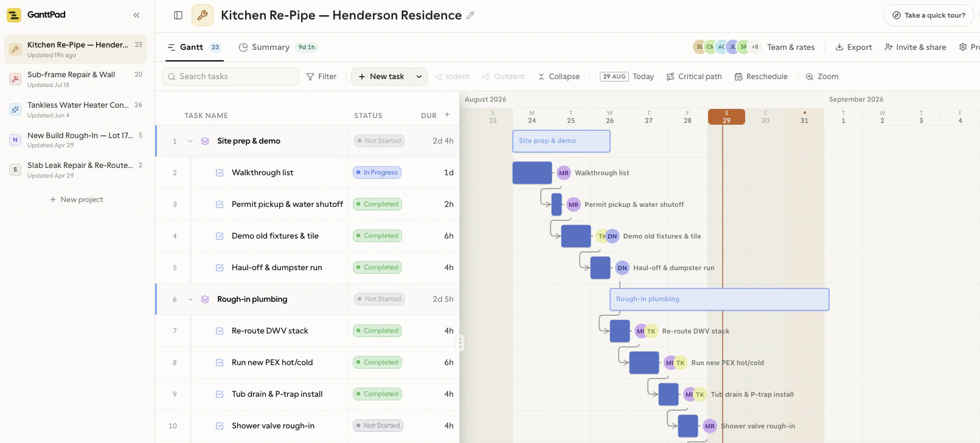Open the Reschedule tool
The height and width of the screenshot is (443, 980).
(761, 76)
